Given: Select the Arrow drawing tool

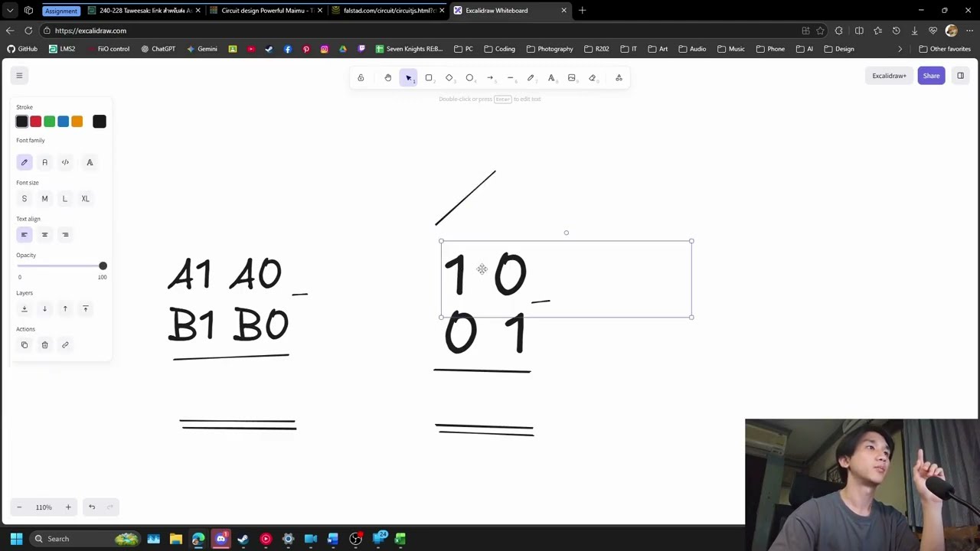Looking at the screenshot, I should click(490, 77).
